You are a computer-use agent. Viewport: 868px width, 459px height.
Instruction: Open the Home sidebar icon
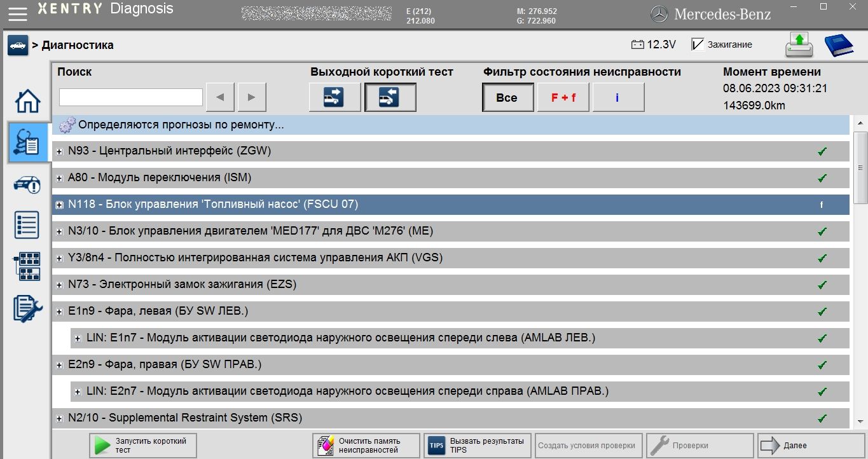(x=27, y=101)
